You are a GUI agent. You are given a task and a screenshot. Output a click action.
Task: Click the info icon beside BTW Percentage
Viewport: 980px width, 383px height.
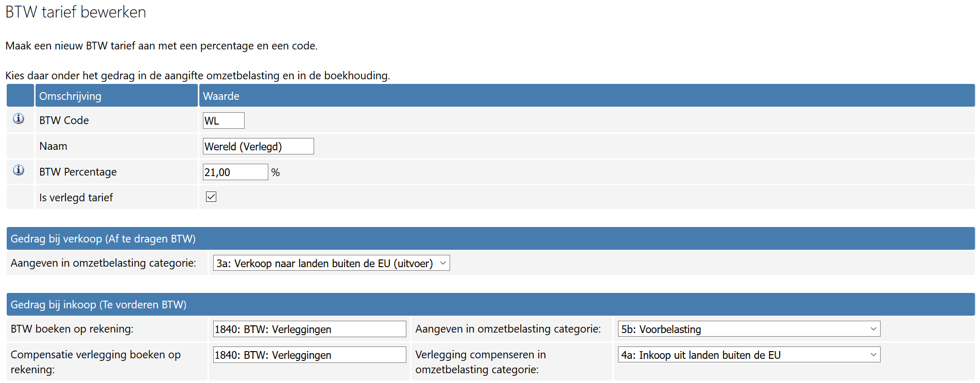19,170
